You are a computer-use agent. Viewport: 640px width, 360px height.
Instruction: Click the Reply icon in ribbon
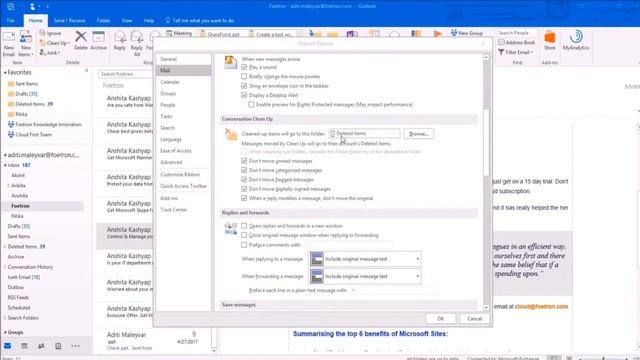pyautogui.click(x=120, y=37)
